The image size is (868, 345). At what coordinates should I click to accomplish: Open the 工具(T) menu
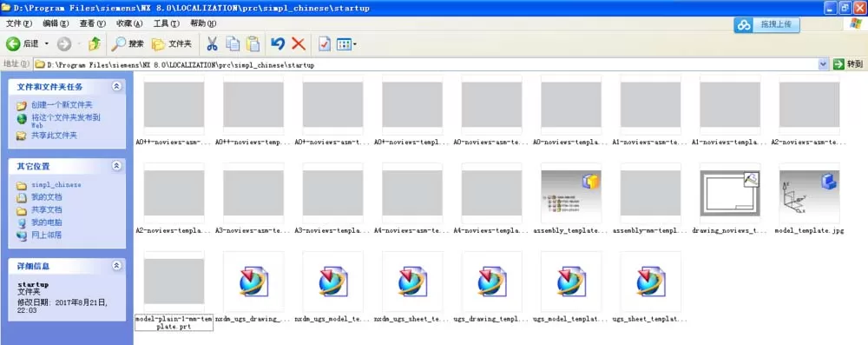167,23
